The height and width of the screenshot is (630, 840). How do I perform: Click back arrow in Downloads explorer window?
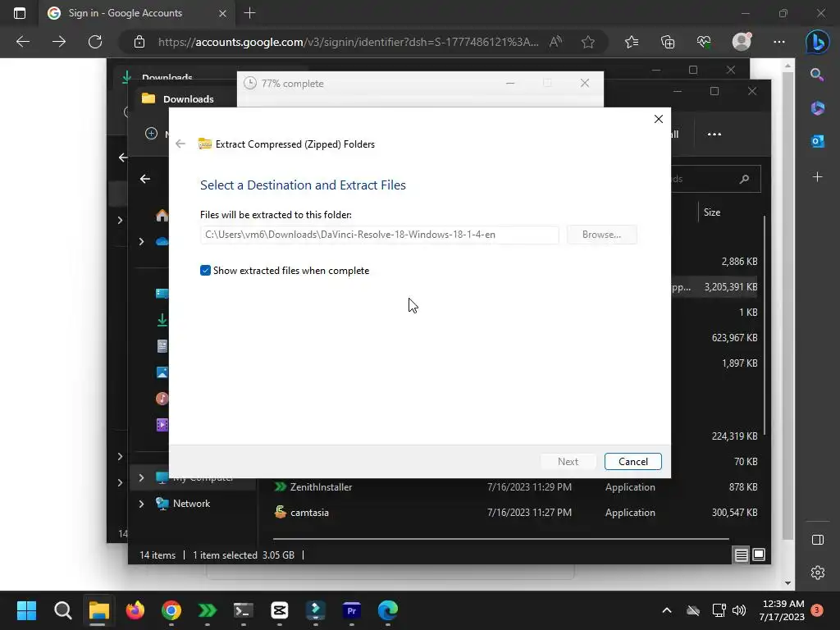click(145, 179)
